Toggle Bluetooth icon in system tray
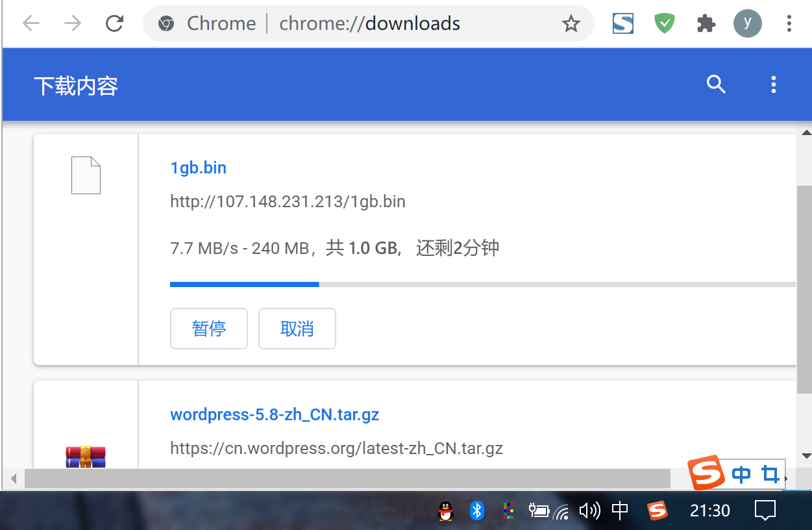The width and height of the screenshot is (812, 530). [x=477, y=511]
